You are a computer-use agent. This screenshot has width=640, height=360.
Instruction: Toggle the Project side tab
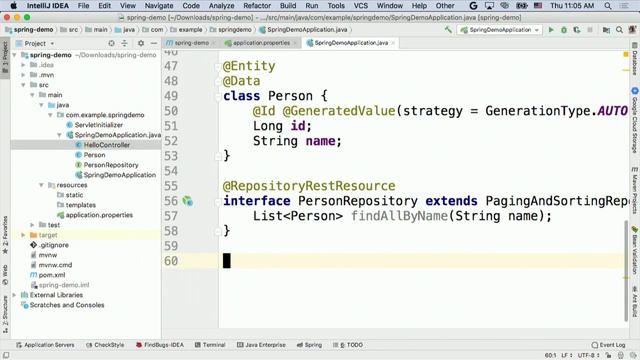pyautogui.click(x=5, y=57)
